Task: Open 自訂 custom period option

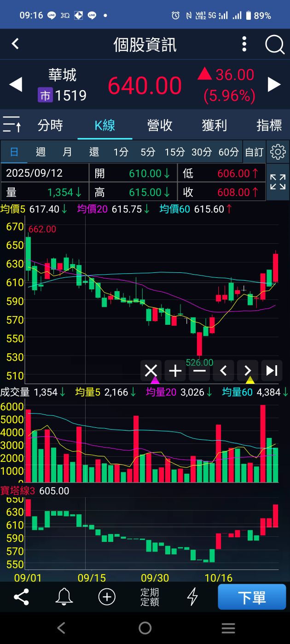Action: [254, 152]
